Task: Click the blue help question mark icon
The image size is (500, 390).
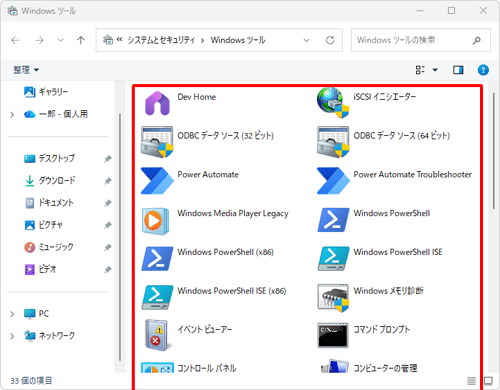Action: (483, 70)
